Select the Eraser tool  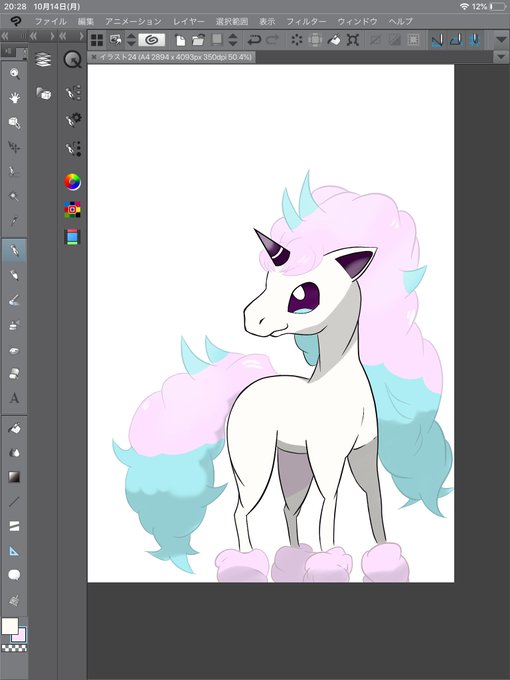14,373
